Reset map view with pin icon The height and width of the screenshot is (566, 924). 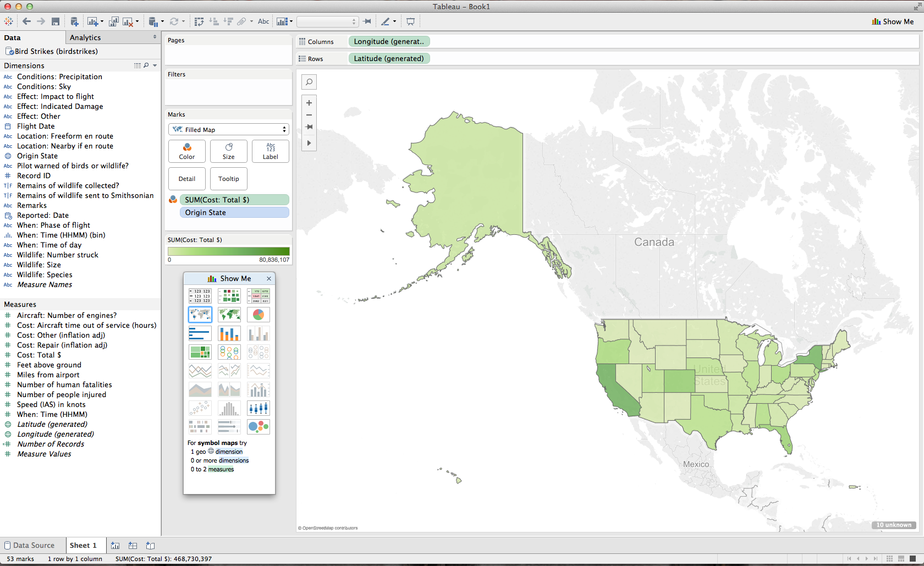[309, 127]
